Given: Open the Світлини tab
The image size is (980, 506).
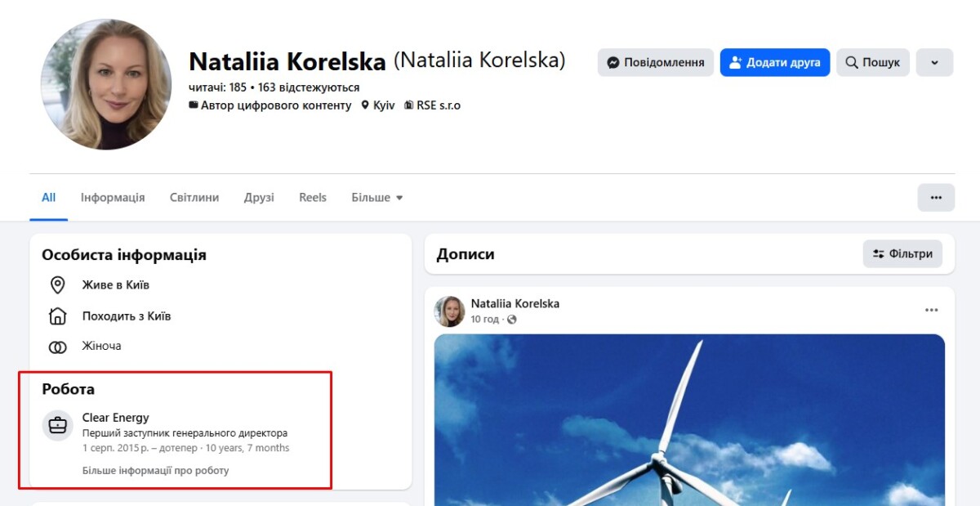Looking at the screenshot, I should (194, 198).
